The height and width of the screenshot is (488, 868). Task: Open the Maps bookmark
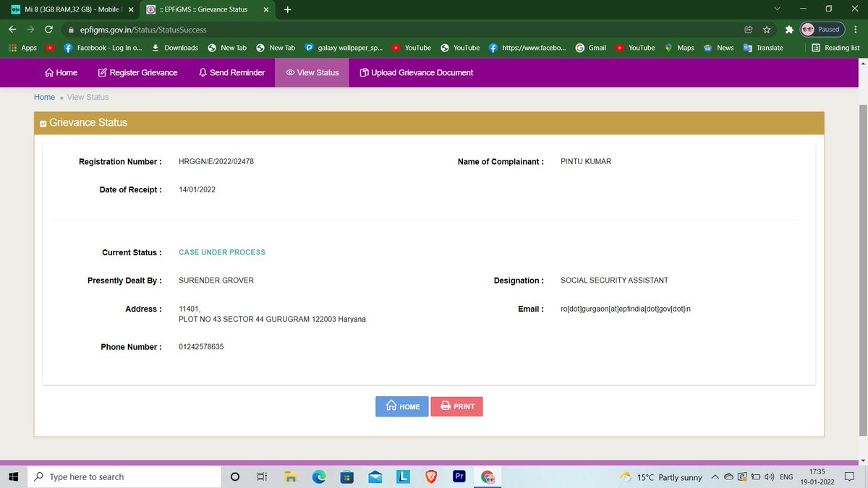pos(679,48)
